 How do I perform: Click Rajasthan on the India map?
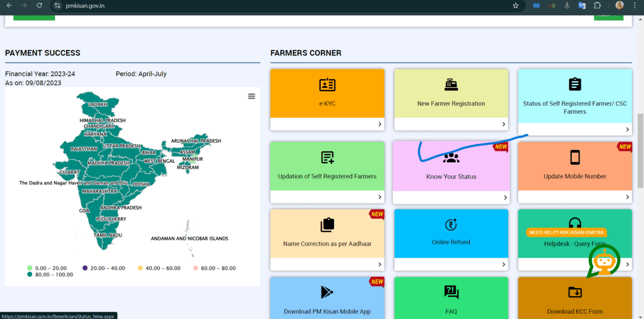point(84,149)
